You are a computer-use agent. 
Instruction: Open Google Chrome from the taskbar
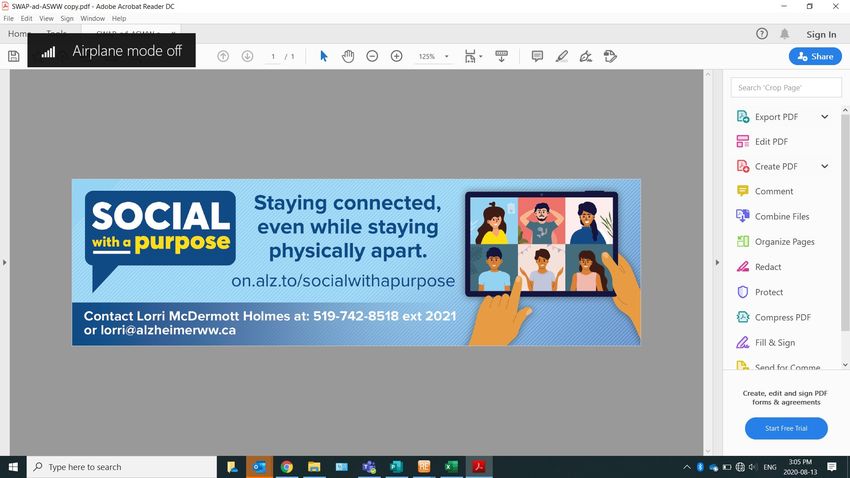click(287, 467)
